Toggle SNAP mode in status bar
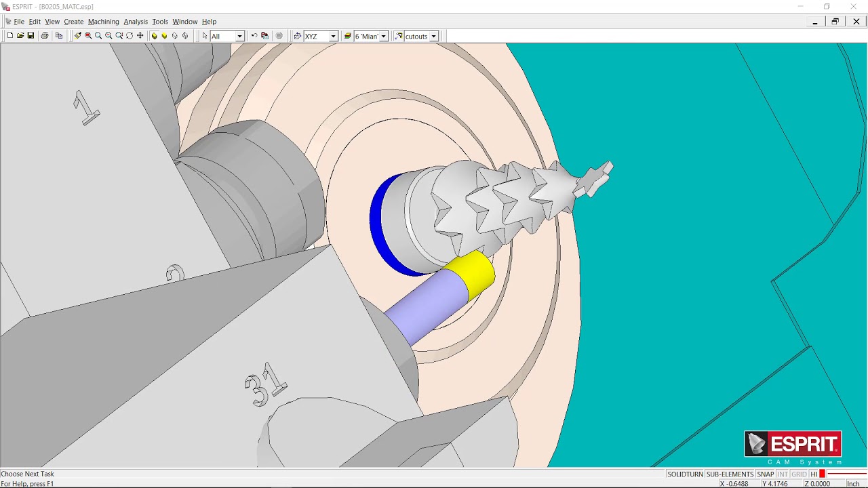The width and height of the screenshot is (868, 488). coord(765,474)
